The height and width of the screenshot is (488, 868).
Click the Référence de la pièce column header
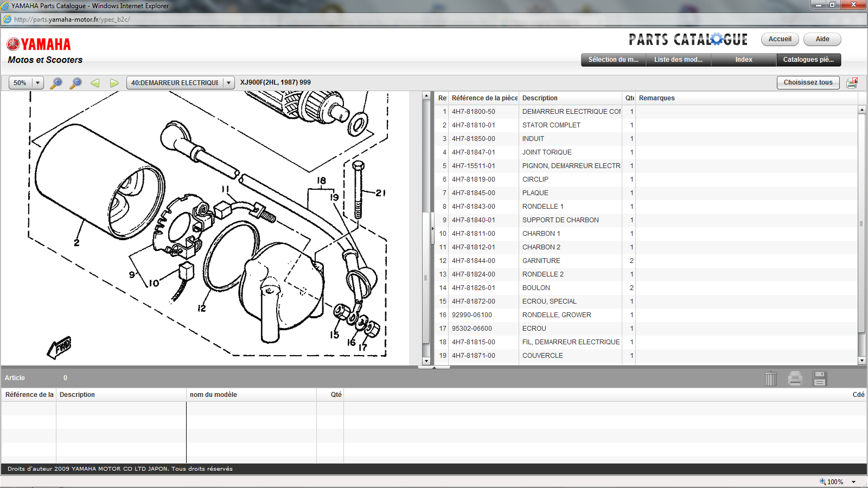click(x=484, y=98)
